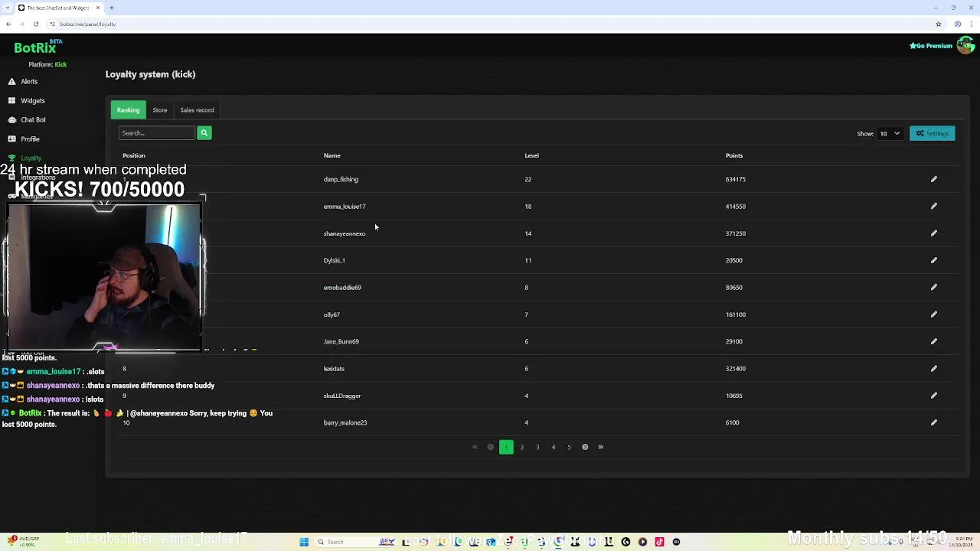Click the Points column header
980x551 pixels.
point(734,155)
